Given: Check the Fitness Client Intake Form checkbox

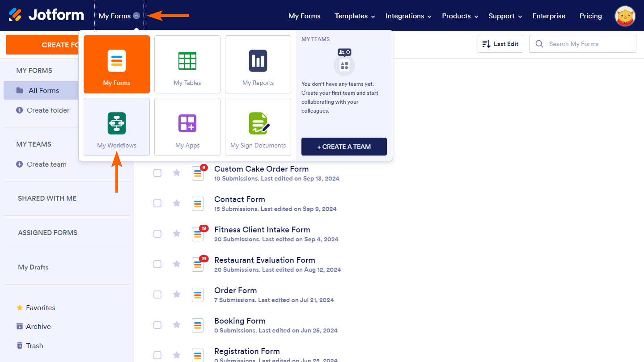Looking at the screenshot, I should click(x=157, y=234).
